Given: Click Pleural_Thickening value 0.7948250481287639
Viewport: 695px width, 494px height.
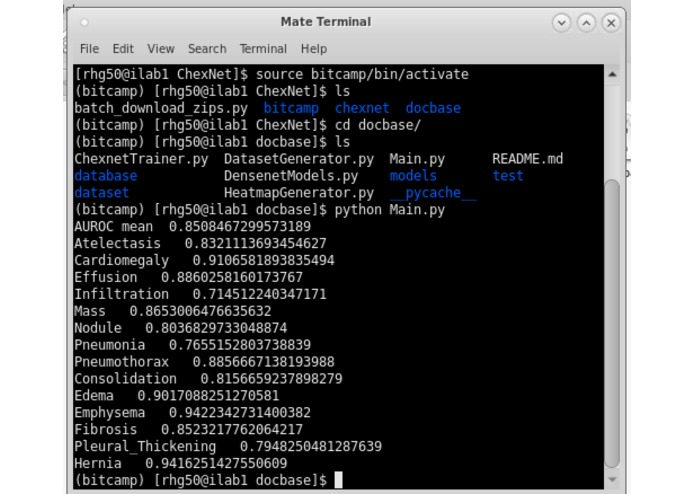Looking at the screenshot, I should click(x=311, y=446).
